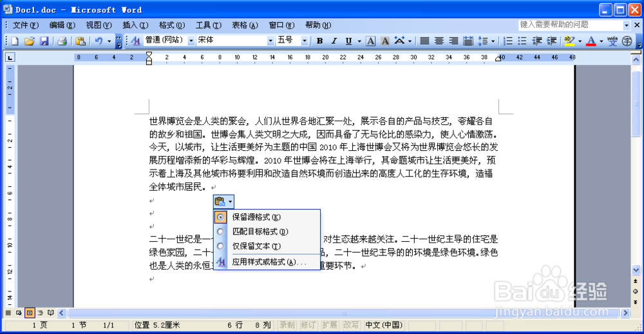Justify text alignment

click(424, 41)
